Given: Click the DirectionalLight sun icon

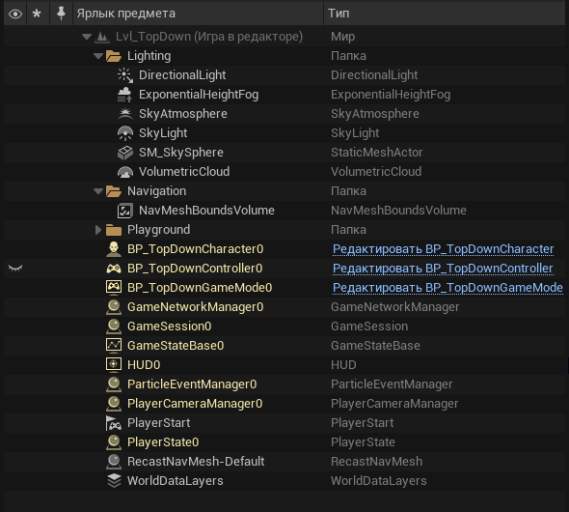Looking at the screenshot, I should 125,75.
